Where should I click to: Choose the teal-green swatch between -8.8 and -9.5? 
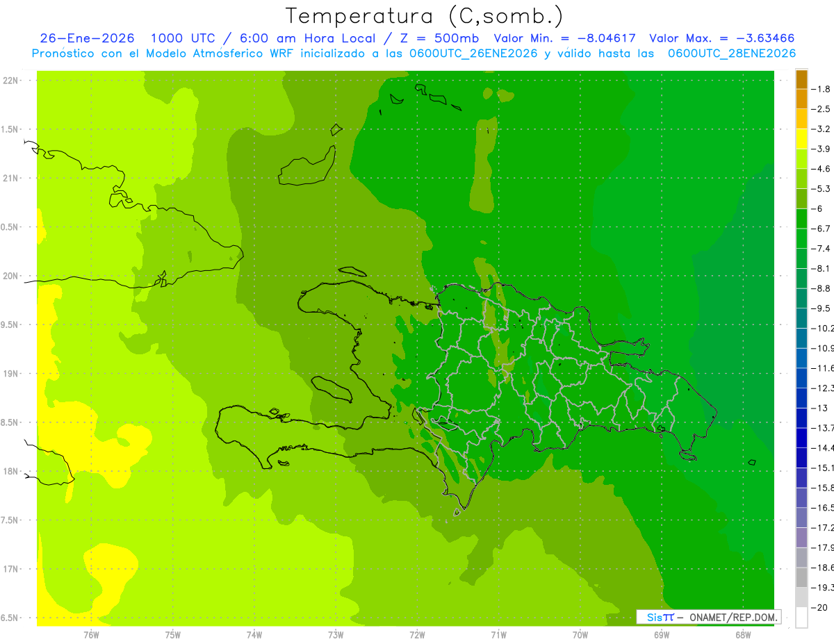point(801,298)
